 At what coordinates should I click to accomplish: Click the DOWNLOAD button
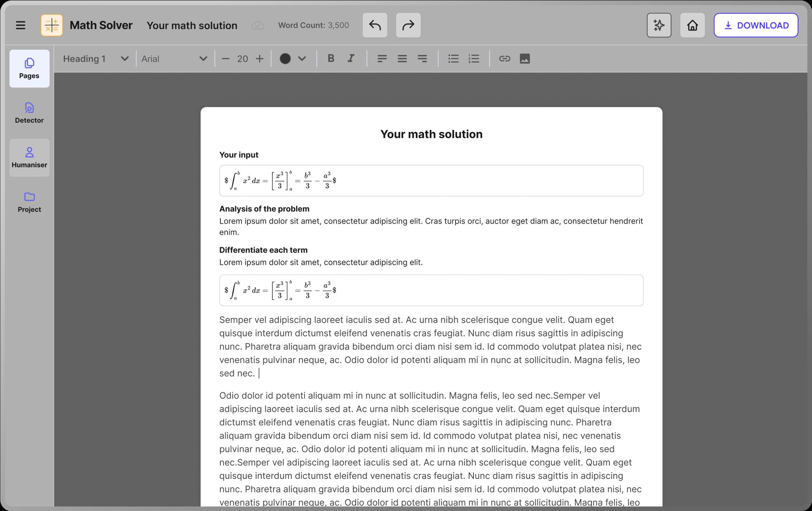click(756, 25)
